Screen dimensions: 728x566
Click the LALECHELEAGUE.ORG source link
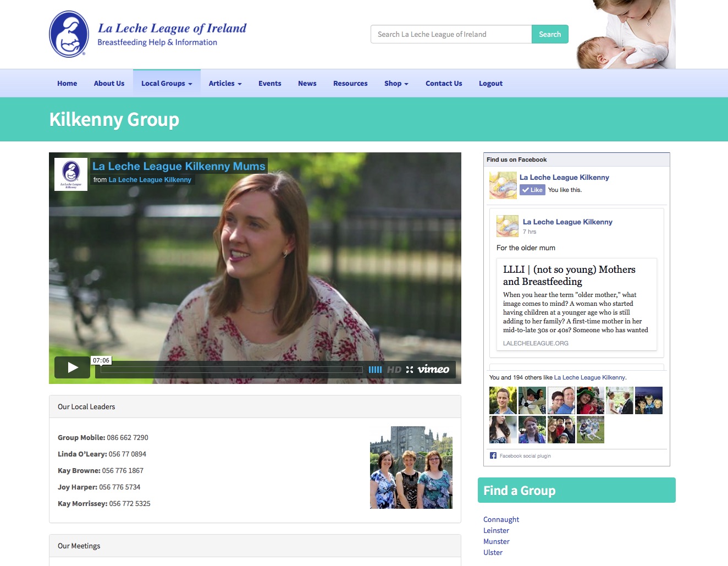[x=536, y=343]
